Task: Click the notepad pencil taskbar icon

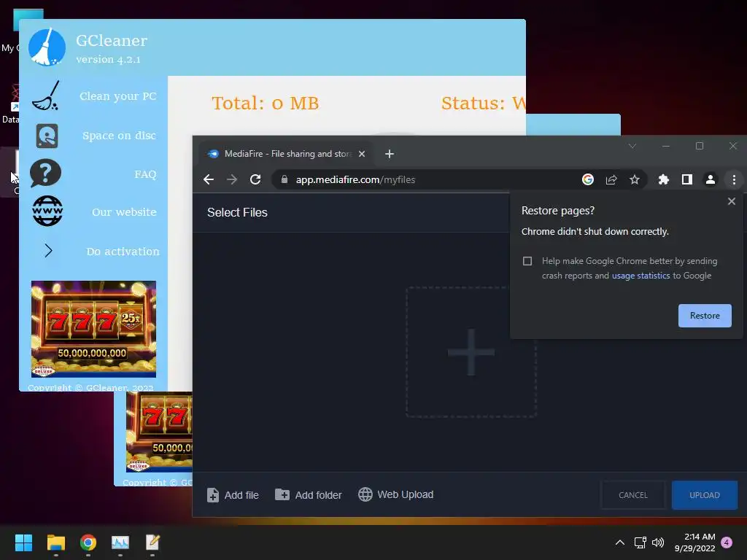Action: pyautogui.click(x=152, y=542)
